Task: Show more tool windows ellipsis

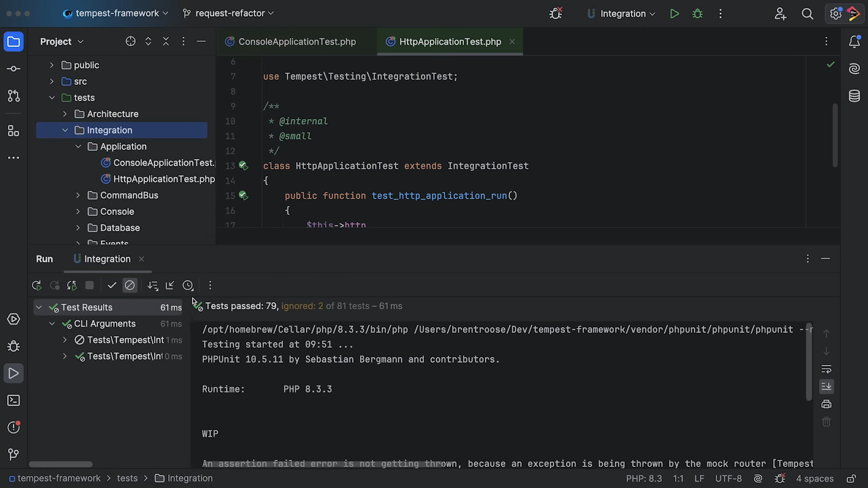Action: [x=14, y=158]
